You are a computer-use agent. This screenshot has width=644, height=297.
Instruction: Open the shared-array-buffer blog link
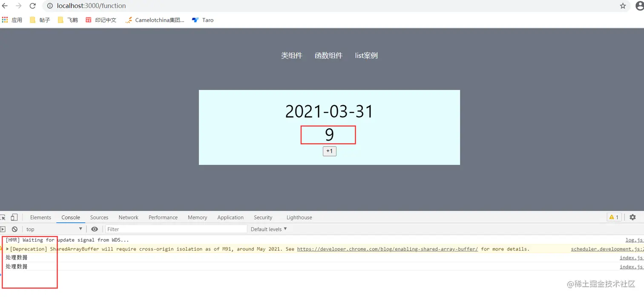point(388,249)
